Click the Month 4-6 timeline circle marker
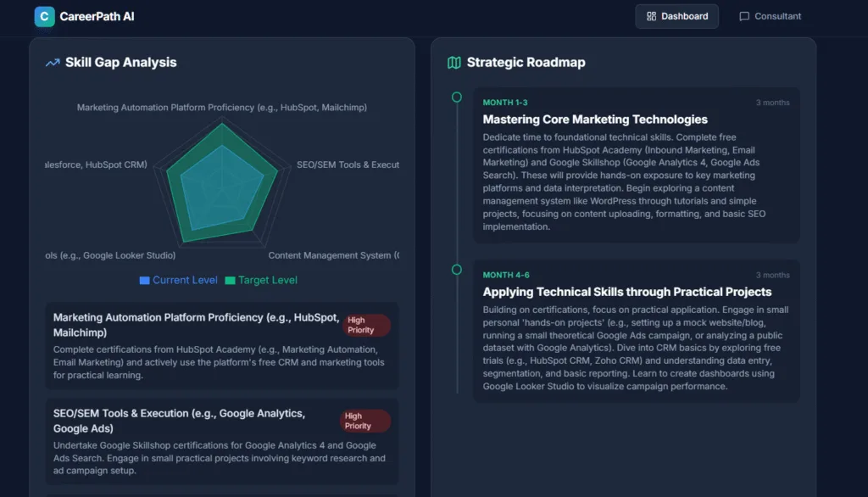 pyautogui.click(x=457, y=270)
